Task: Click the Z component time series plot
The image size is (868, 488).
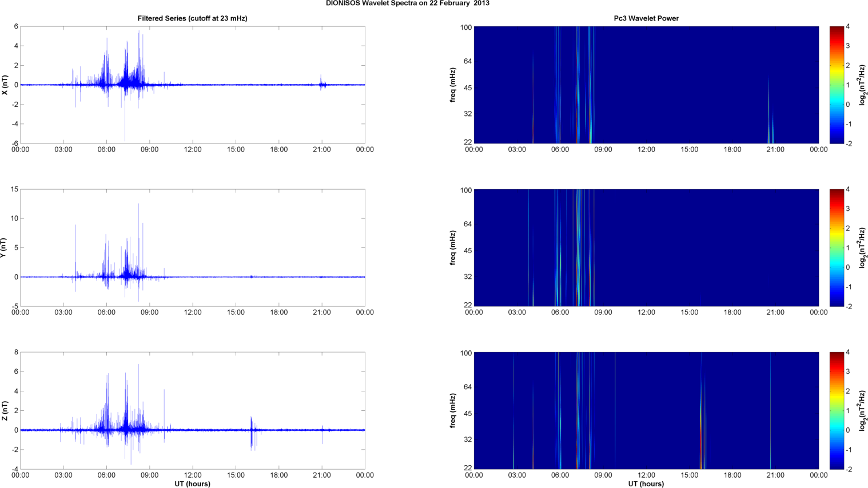Action: click(193, 411)
